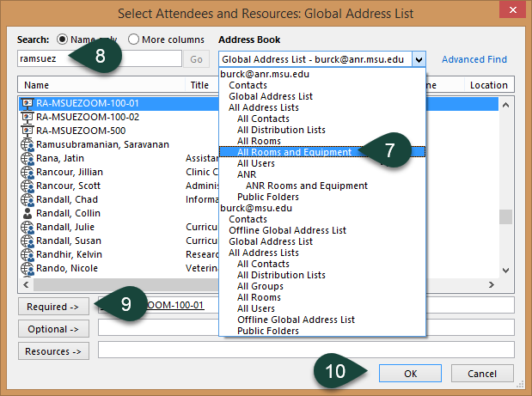Open the Advanced Find link

[x=474, y=59]
